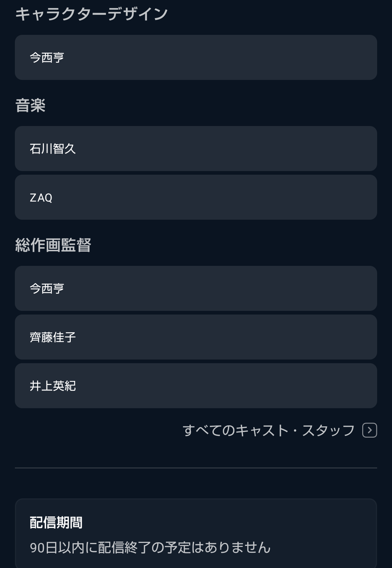The width and height of the screenshot is (392, 568).
Task: Open the 齊藤佳子 staff entry
Action: point(196,337)
